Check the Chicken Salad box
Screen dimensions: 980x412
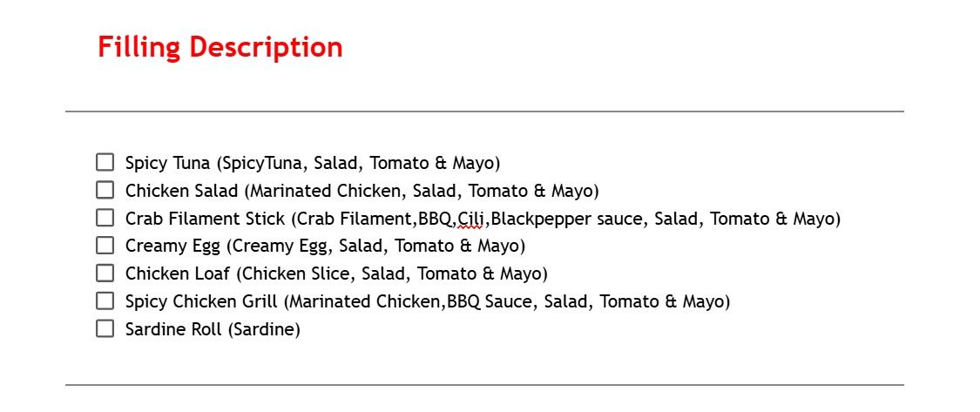(105, 190)
